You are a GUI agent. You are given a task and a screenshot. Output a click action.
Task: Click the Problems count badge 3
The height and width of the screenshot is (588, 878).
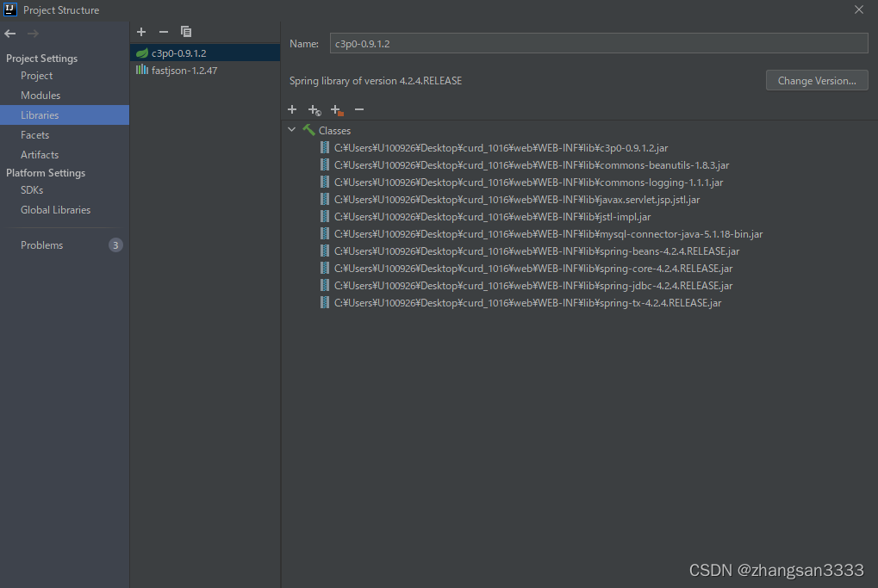115,245
